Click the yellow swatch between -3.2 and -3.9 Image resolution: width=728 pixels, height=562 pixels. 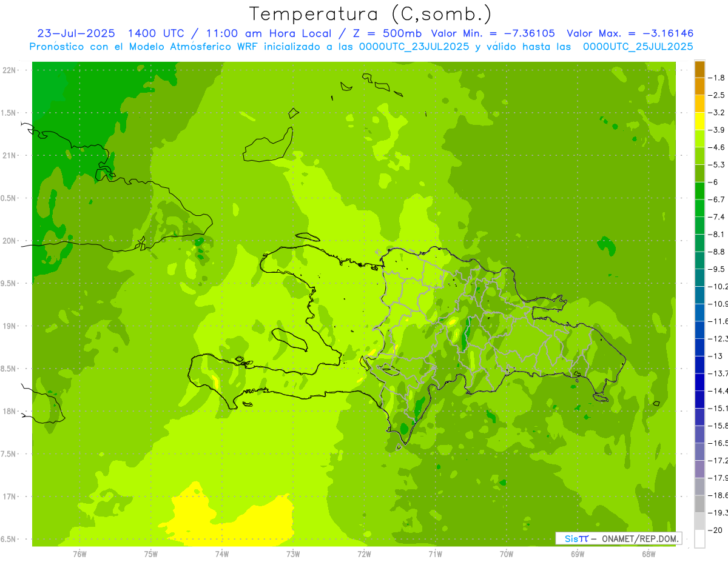[x=699, y=121]
